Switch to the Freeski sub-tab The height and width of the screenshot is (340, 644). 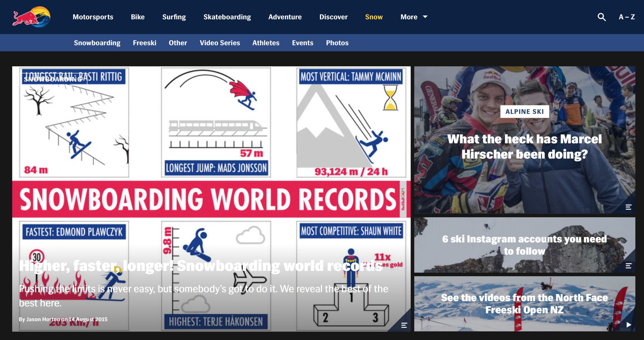[x=145, y=43]
